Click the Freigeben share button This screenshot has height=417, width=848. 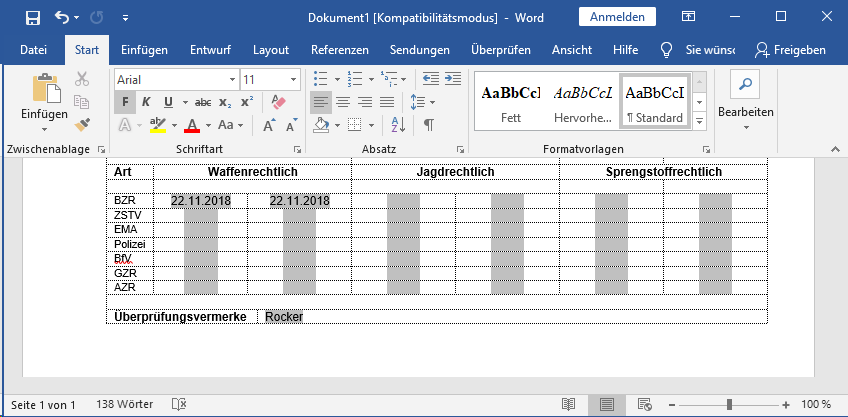(790, 50)
